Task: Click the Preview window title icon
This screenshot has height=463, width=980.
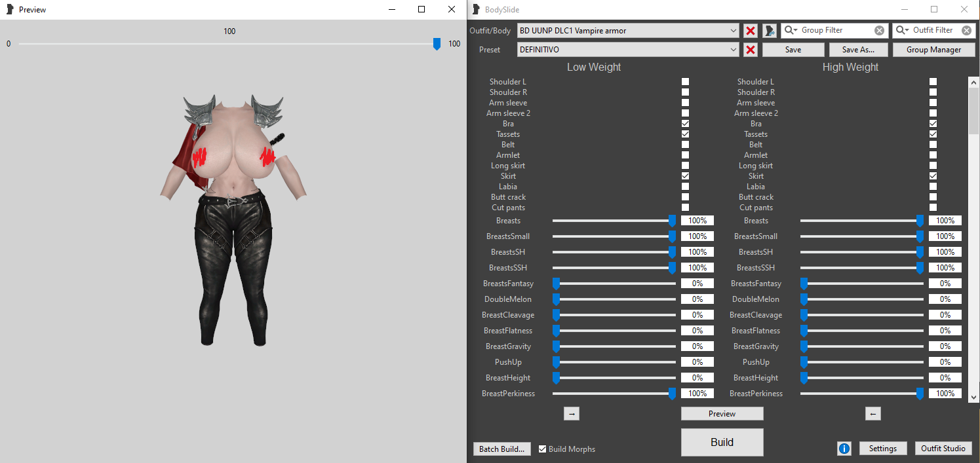Action: [10, 9]
